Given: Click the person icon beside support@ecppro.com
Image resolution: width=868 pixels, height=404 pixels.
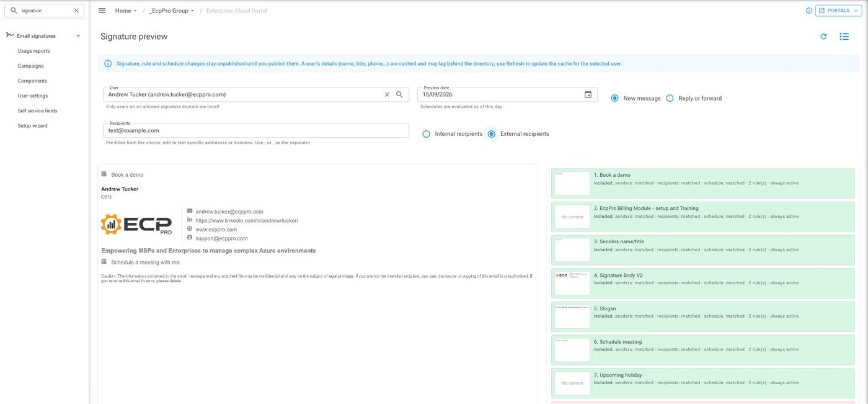Looking at the screenshot, I should coord(190,238).
